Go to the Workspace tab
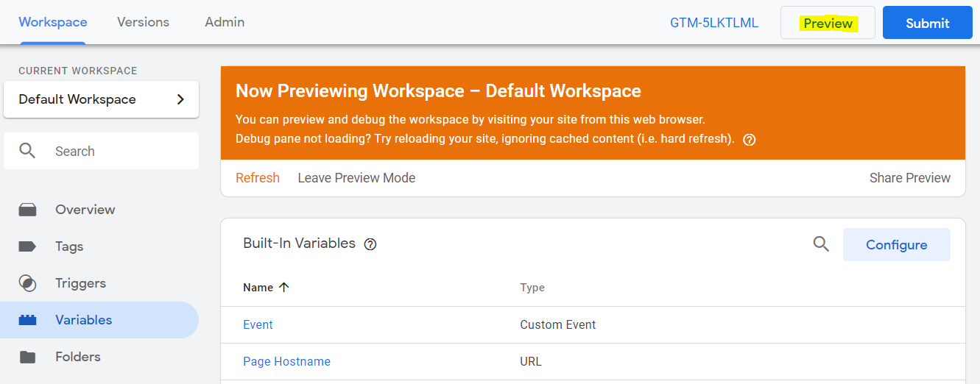Screen dimensions: 980x384 (x=53, y=22)
